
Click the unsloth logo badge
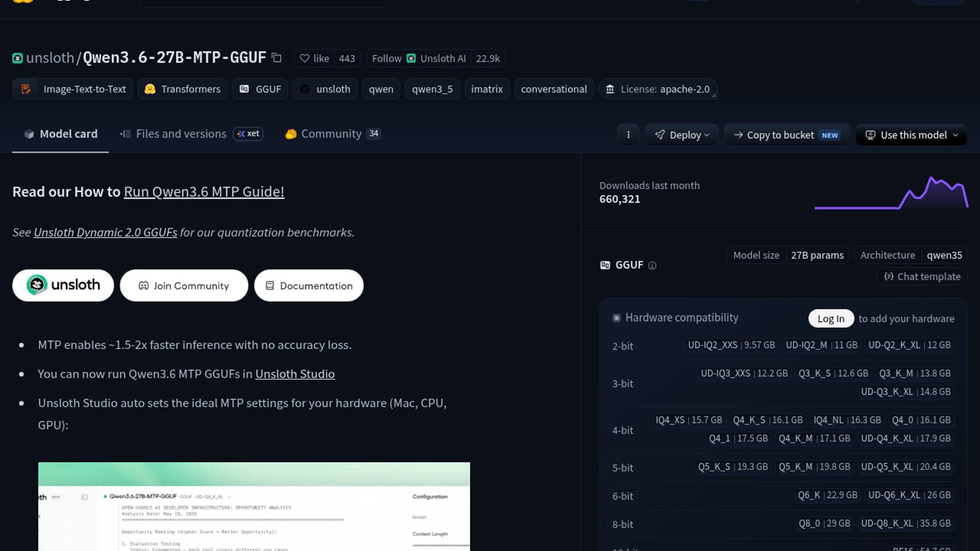point(63,285)
